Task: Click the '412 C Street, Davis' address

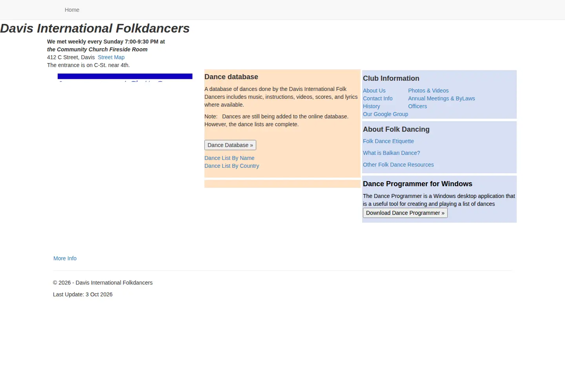Action: tap(71, 57)
